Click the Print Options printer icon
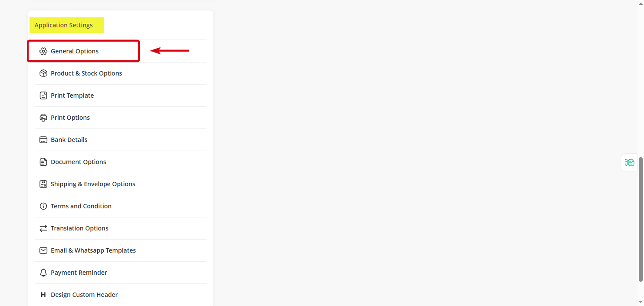The width and height of the screenshot is (644, 306). click(43, 118)
